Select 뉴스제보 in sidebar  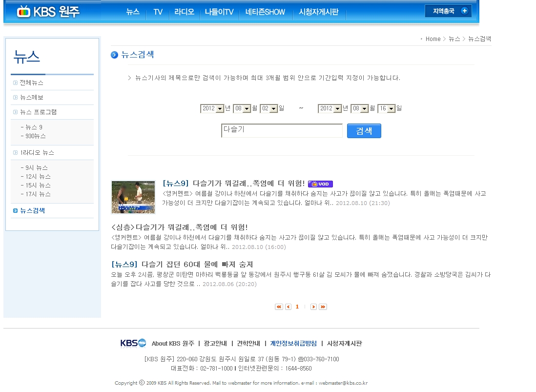[x=31, y=98]
